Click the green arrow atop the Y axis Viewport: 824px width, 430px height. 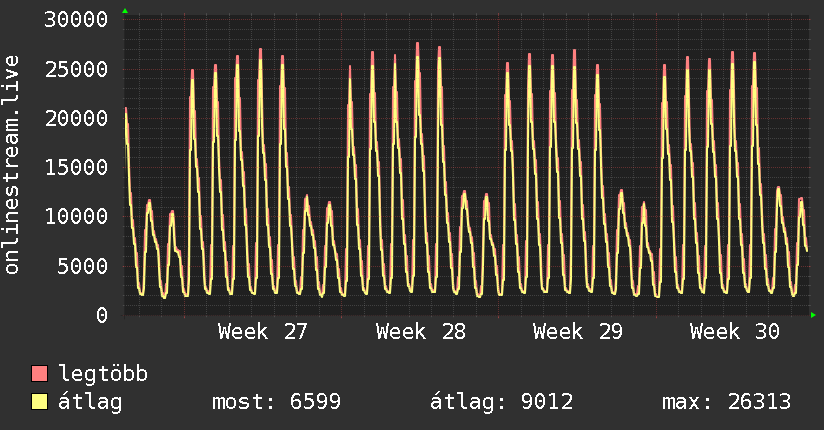[x=125, y=11]
